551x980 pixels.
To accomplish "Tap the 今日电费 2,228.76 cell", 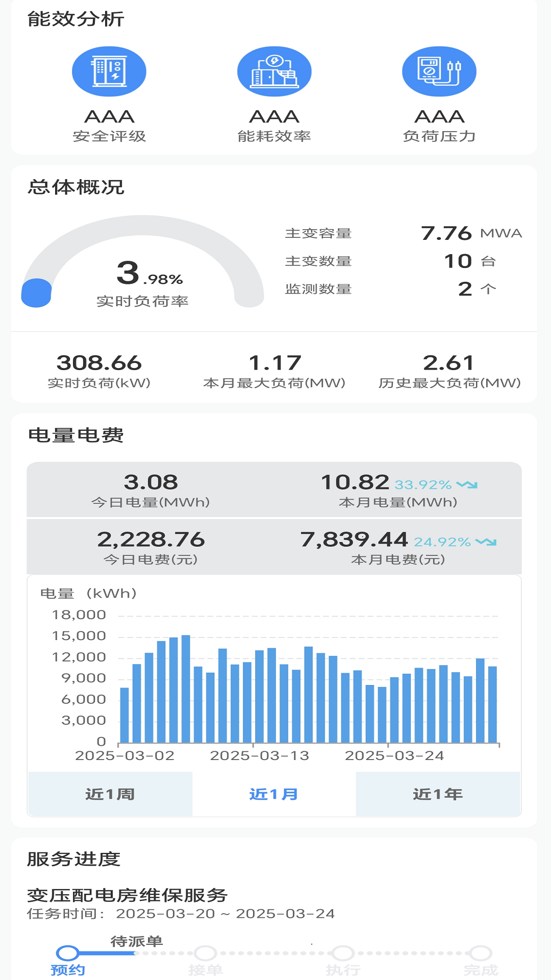I will pyautogui.click(x=151, y=547).
